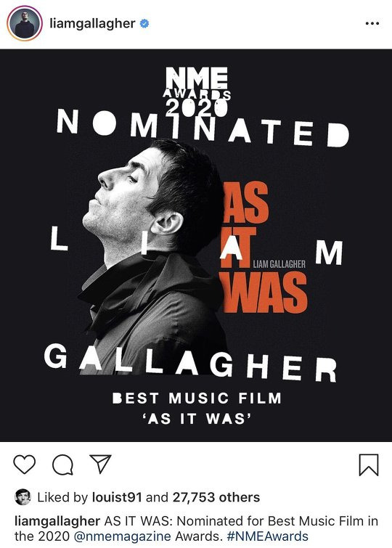Tap the NME Awards 2020 logo in image

click(197, 91)
